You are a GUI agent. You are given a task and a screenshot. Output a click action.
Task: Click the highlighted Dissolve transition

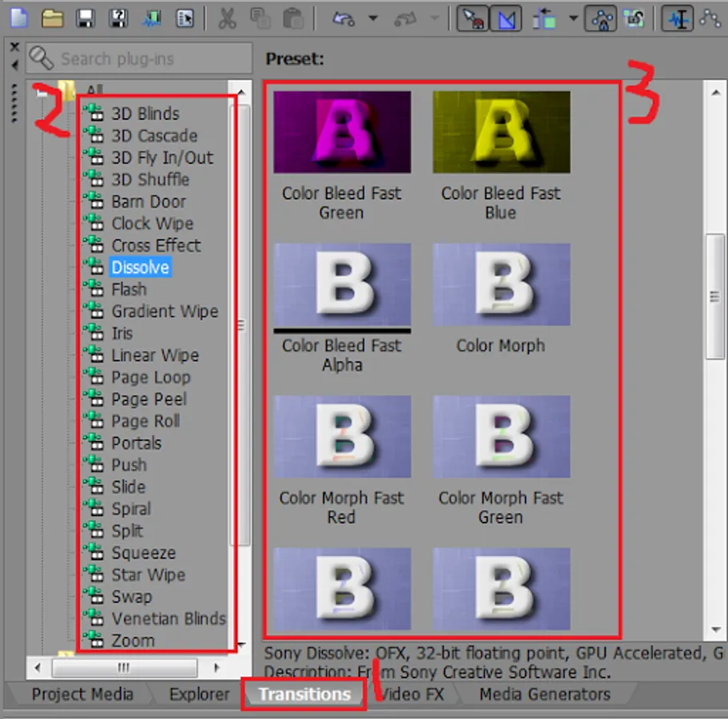click(140, 268)
